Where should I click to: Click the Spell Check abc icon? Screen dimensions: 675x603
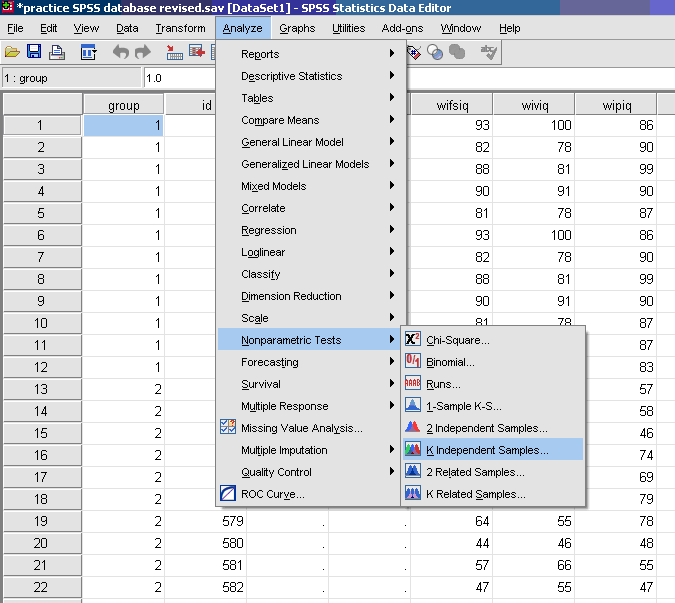[x=489, y=52]
